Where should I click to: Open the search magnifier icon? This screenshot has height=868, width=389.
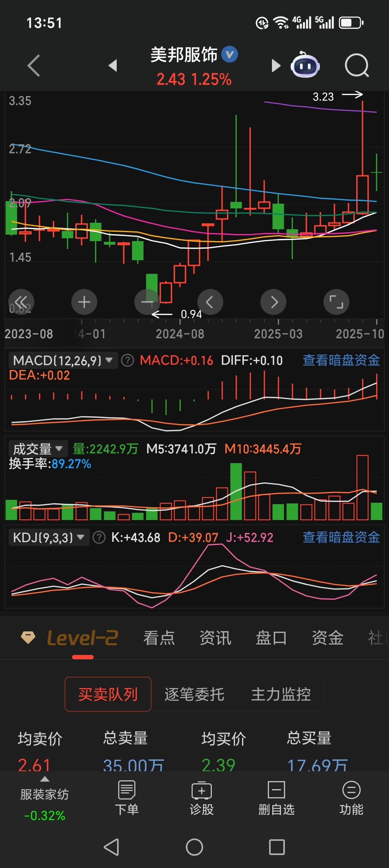tap(357, 65)
